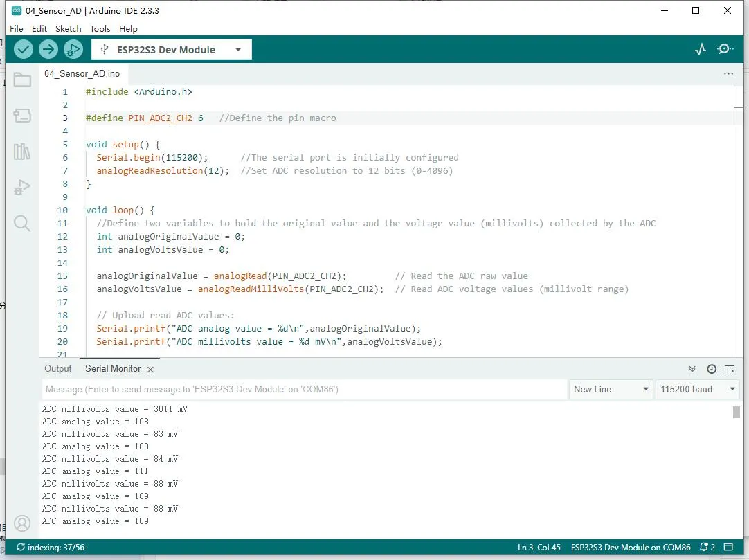The image size is (749, 560).
Task: Upload the sketch with arrow button
Action: pos(48,49)
